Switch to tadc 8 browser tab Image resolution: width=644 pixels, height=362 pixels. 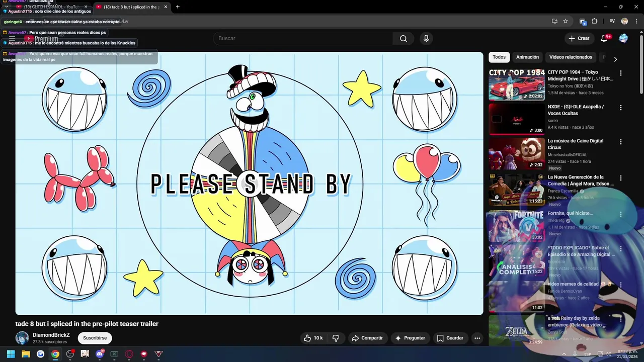click(x=132, y=7)
